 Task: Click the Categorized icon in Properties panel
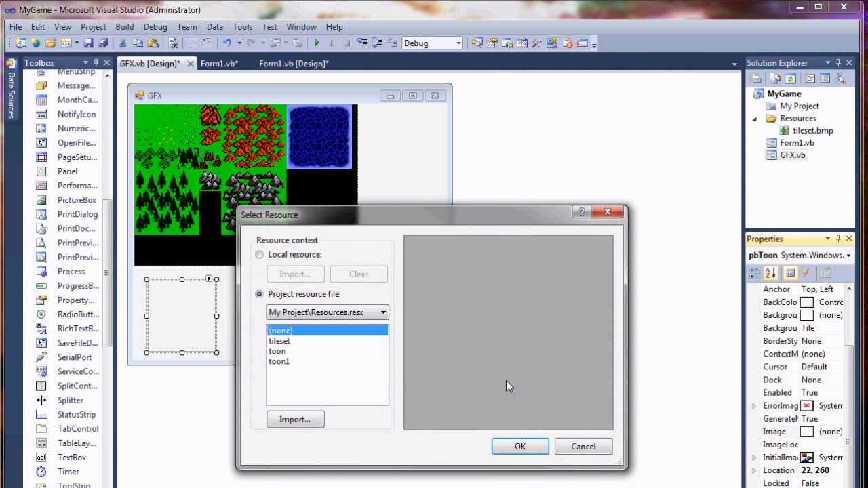[755, 272]
